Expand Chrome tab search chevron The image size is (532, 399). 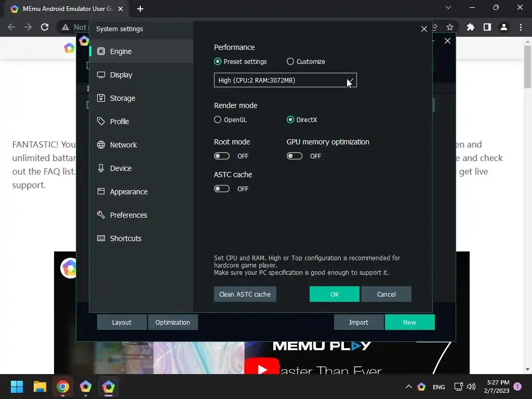click(x=448, y=7)
